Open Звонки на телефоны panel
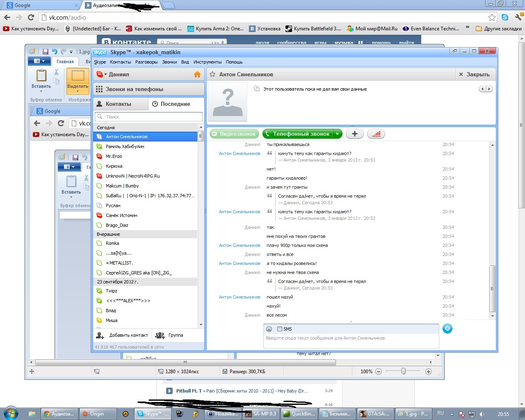The width and height of the screenshot is (525, 420). 149,89
